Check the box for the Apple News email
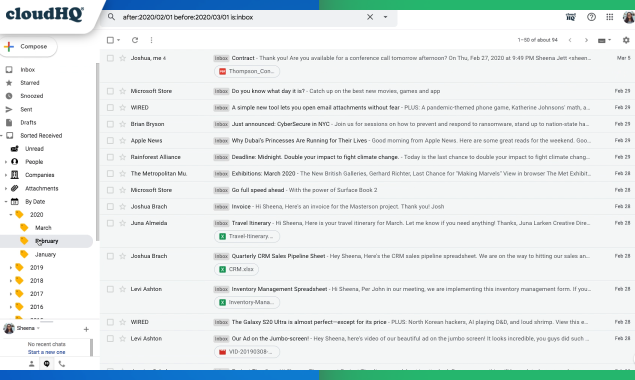635x380 pixels. pyautogui.click(x=110, y=141)
